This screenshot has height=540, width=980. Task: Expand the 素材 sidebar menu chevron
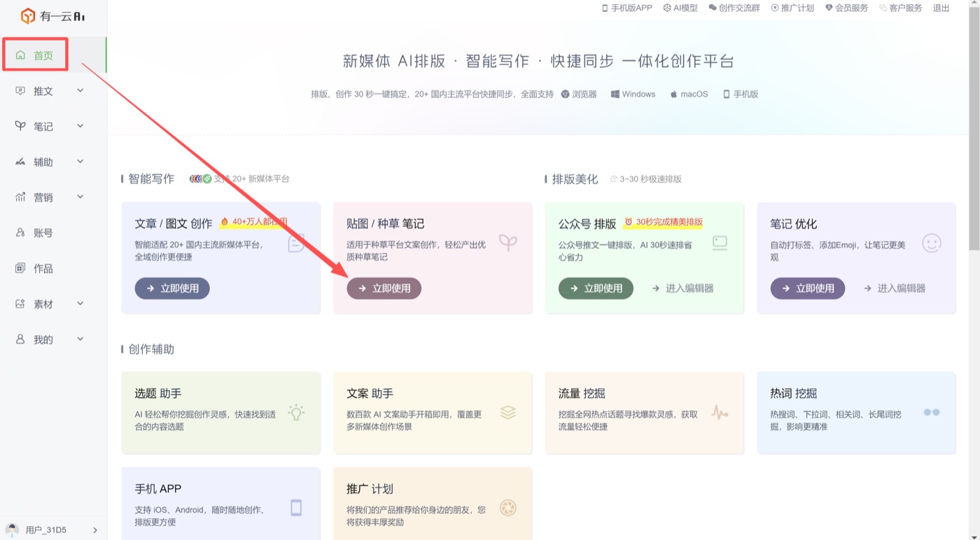[80, 304]
